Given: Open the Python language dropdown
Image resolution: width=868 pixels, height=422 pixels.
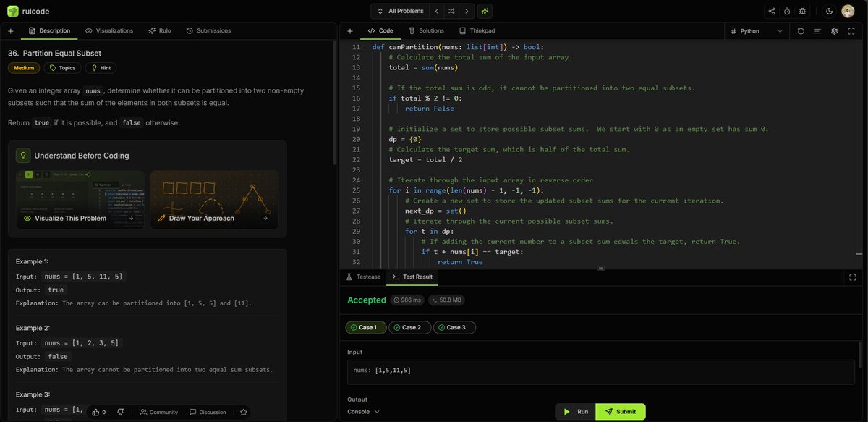Looking at the screenshot, I should click(x=757, y=31).
